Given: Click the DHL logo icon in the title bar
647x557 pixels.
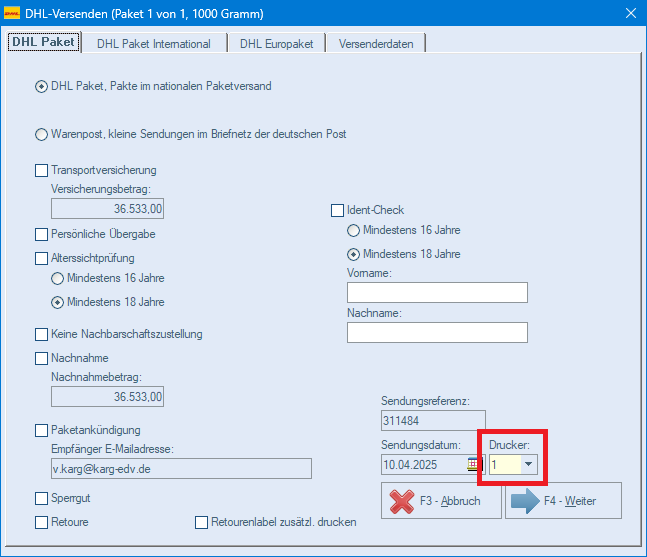Looking at the screenshot, I should [12, 14].
